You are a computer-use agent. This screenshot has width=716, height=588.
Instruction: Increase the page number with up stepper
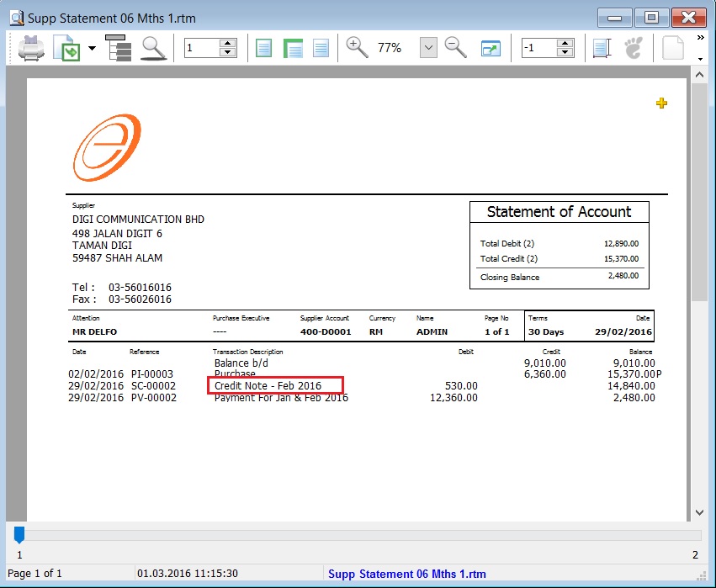pos(227,42)
